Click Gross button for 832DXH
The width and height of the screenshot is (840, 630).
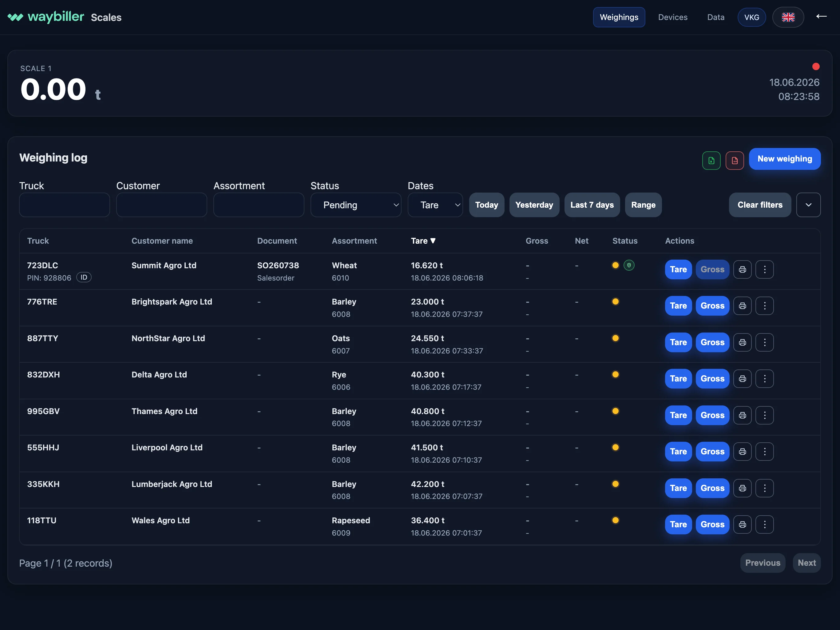[x=712, y=379]
